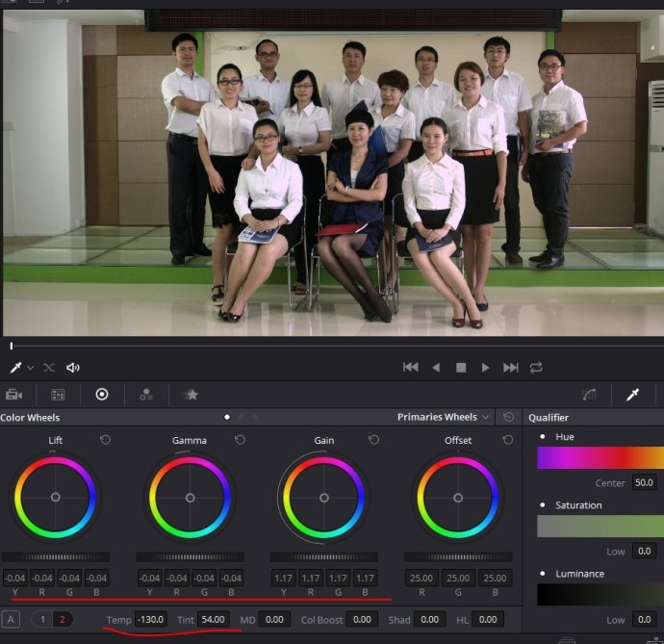Open the Primaries Wheels mode dropdown

(x=444, y=417)
